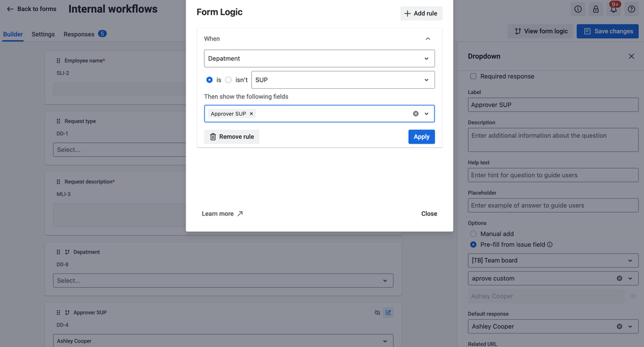
Task: Switch to the Settings tab
Action: click(43, 34)
